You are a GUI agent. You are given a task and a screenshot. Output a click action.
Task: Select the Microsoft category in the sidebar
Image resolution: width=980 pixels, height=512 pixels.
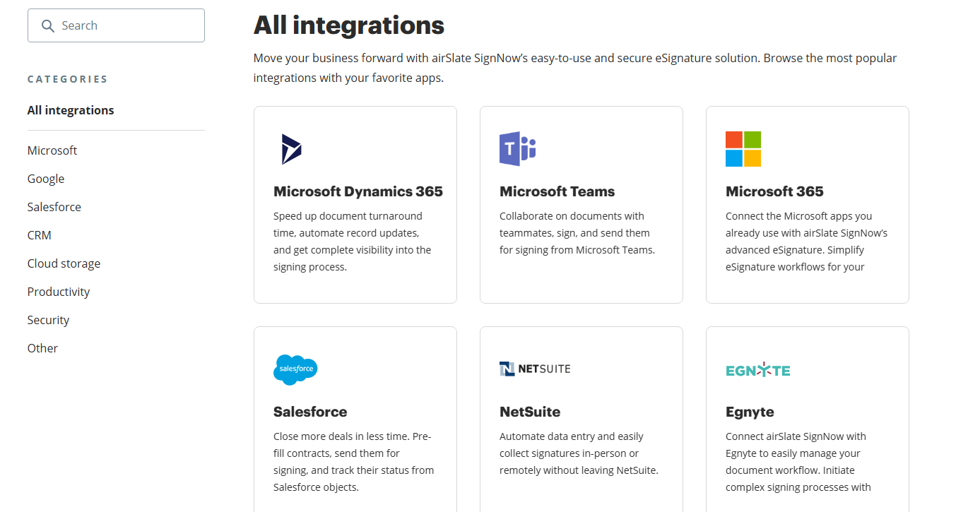point(52,150)
